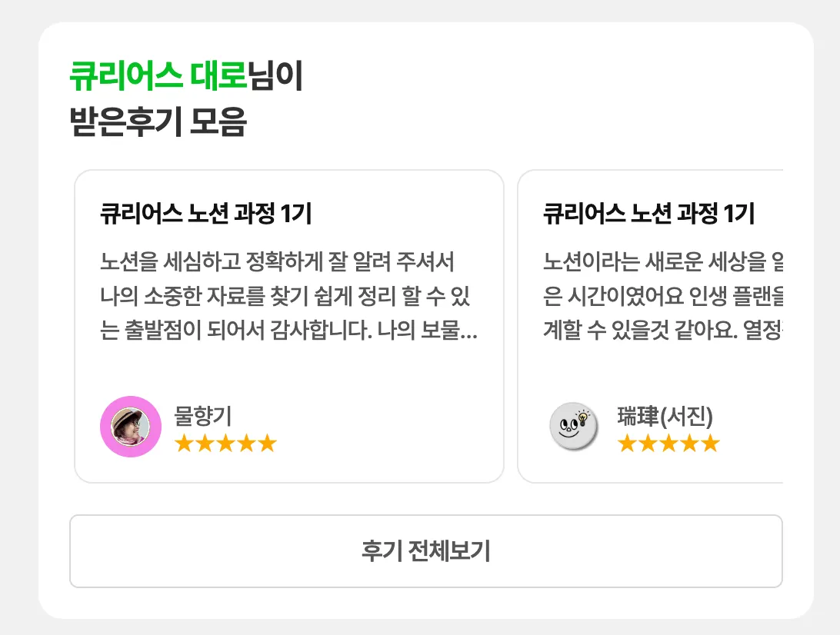Click the green 큐리어스 대로 name
The height and width of the screenshot is (635, 840).
pos(158,77)
